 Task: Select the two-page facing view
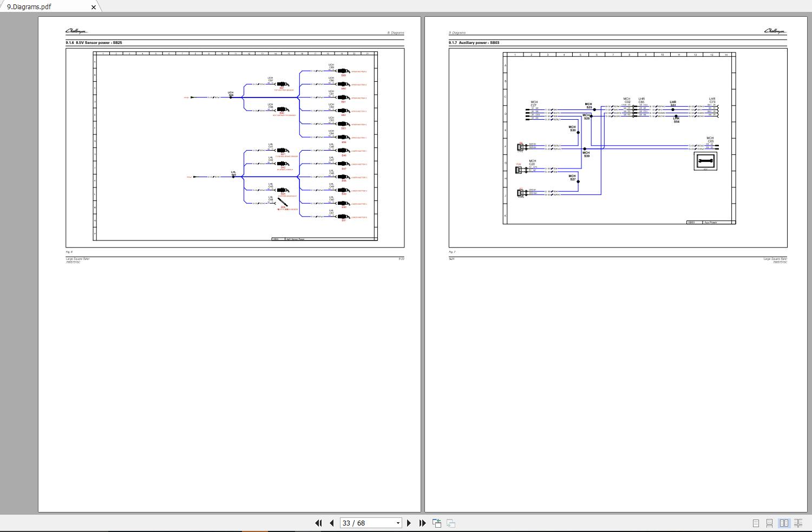click(x=783, y=523)
